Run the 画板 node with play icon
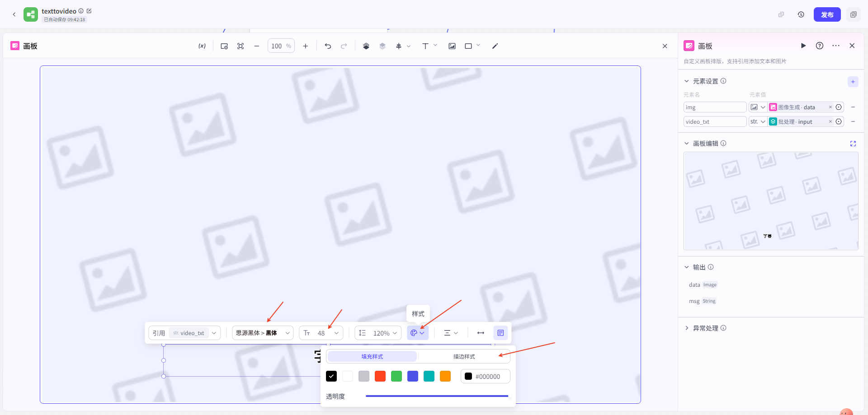Image resolution: width=868 pixels, height=415 pixels. [803, 46]
